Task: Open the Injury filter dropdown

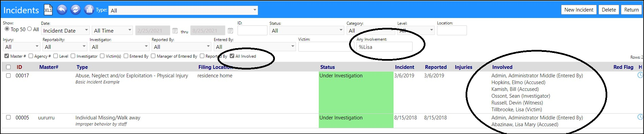Action: click(22, 47)
